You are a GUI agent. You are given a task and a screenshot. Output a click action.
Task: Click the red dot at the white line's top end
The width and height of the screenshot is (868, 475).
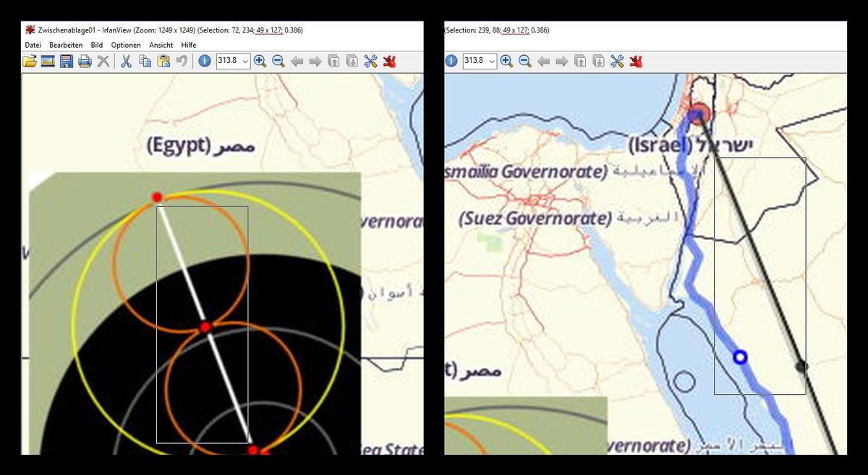(157, 197)
